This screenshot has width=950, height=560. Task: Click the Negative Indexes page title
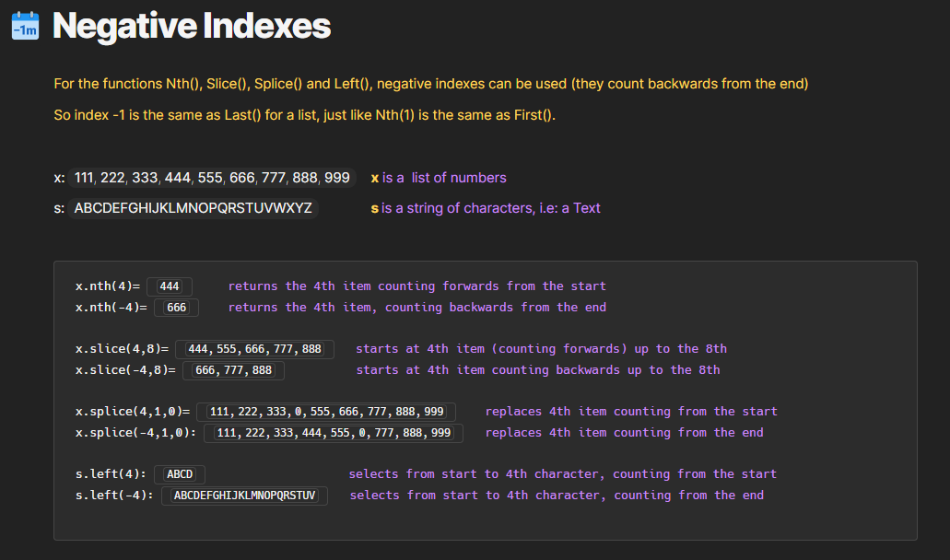(x=191, y=26)
